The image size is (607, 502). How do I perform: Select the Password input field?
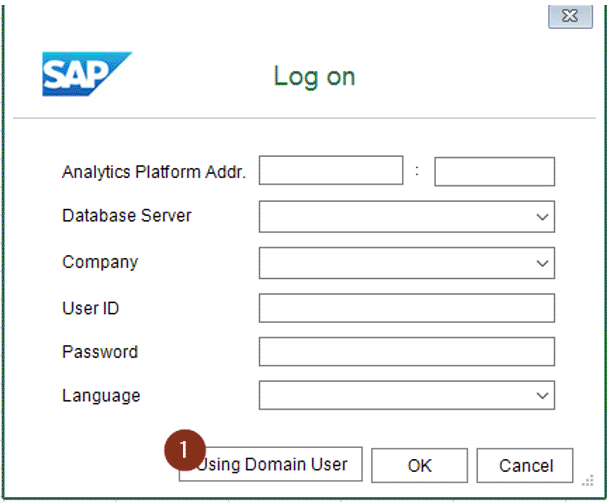(406, 352)
